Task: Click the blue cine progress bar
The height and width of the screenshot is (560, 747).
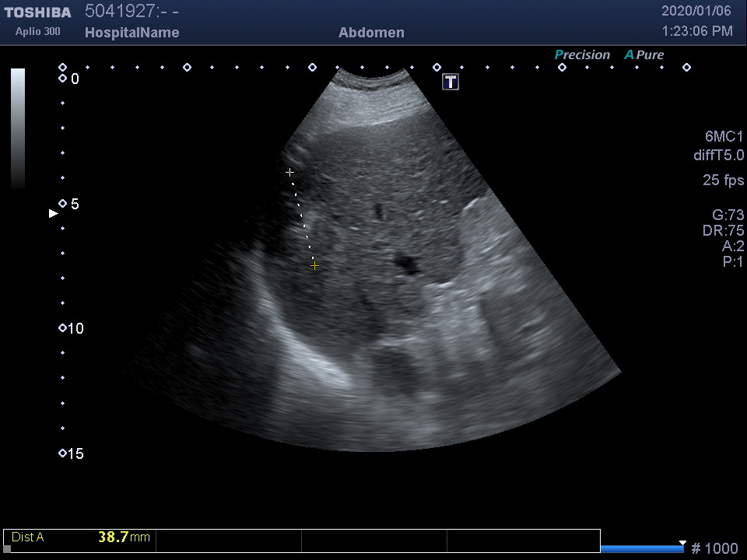Action: click(642, 549)
